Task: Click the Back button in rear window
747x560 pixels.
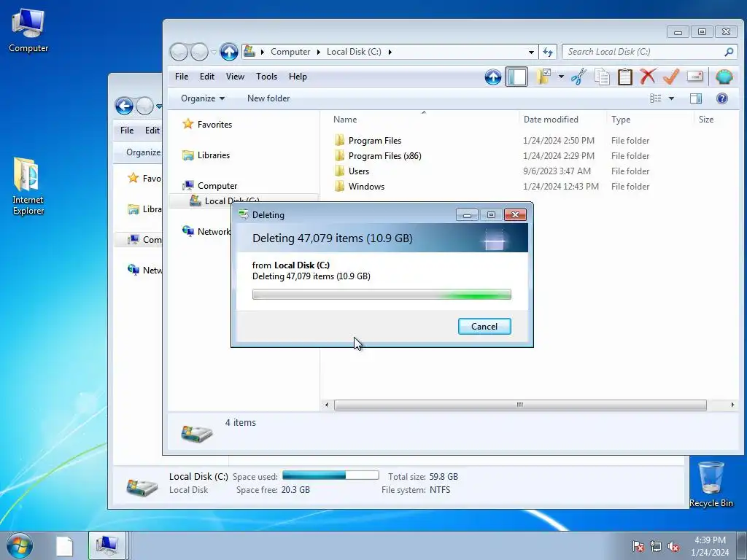Action: point(124,106)
